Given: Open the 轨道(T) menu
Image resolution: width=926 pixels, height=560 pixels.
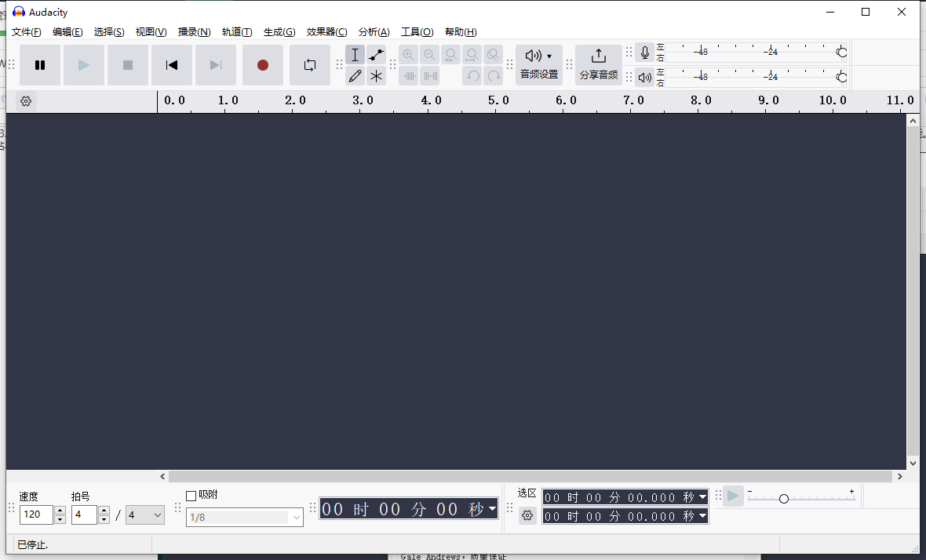Looking at the screenshot, I should 237,32.
